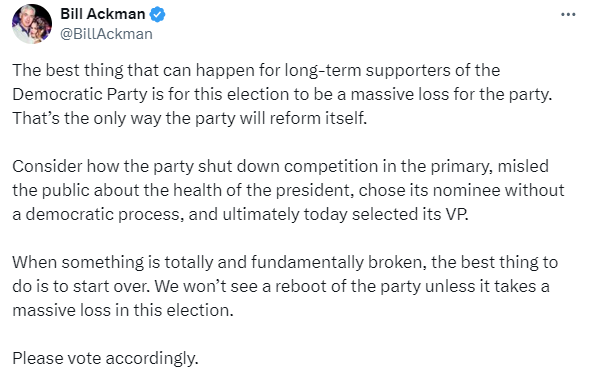Click the blue verified checkmark badge

[x=157, y=14]
